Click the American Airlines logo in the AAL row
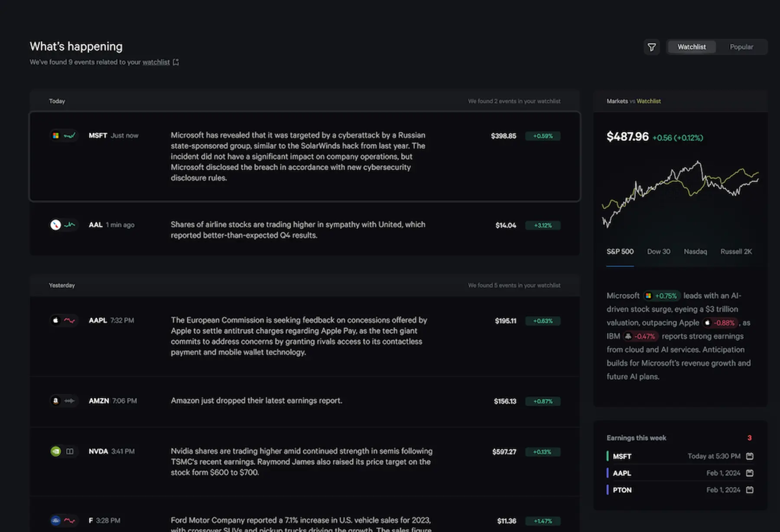The height and width of the screenshot is (532, 780). 55,225
